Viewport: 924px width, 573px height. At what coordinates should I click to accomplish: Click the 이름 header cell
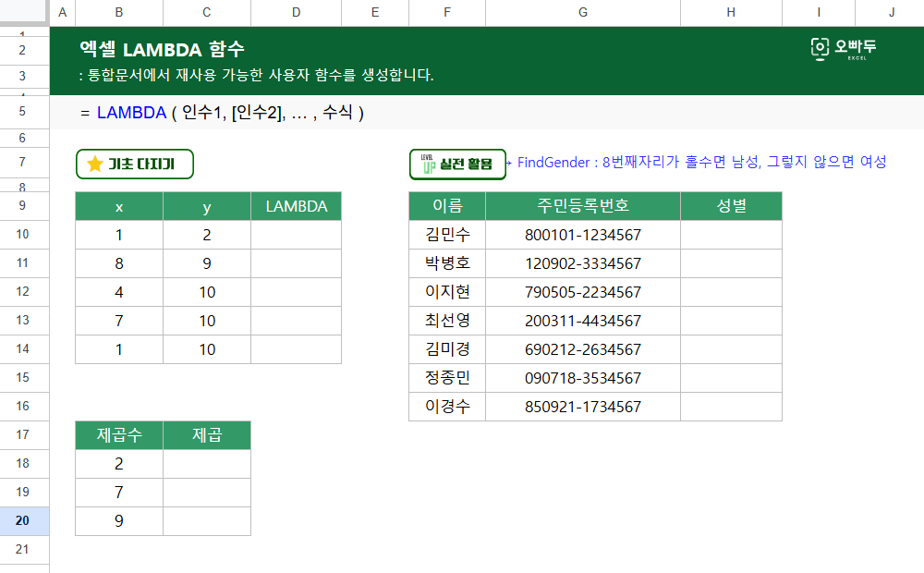click(x=447, y=206)
